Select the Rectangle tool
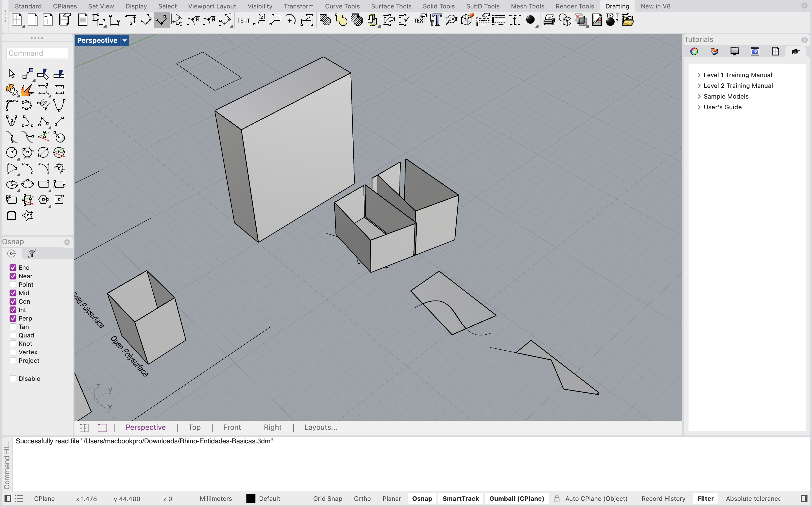This screenshot has width=812, height=507. (44, 184)
